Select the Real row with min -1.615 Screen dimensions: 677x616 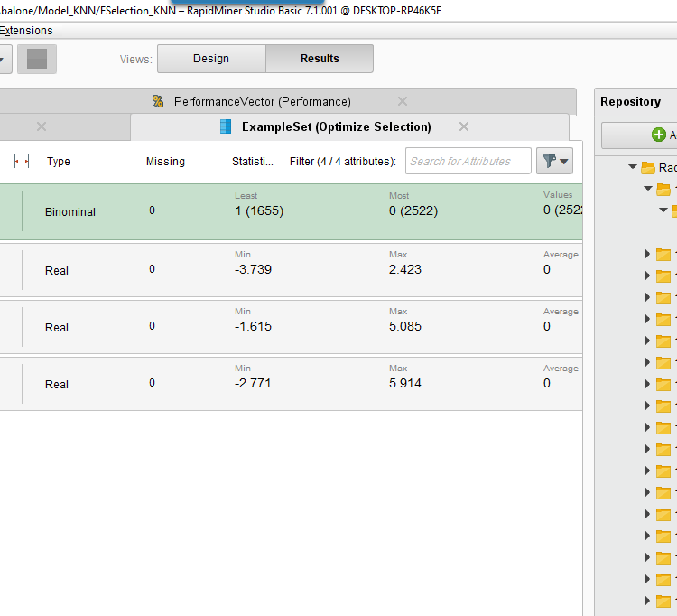pyautogui.click(x=291, y=327)
